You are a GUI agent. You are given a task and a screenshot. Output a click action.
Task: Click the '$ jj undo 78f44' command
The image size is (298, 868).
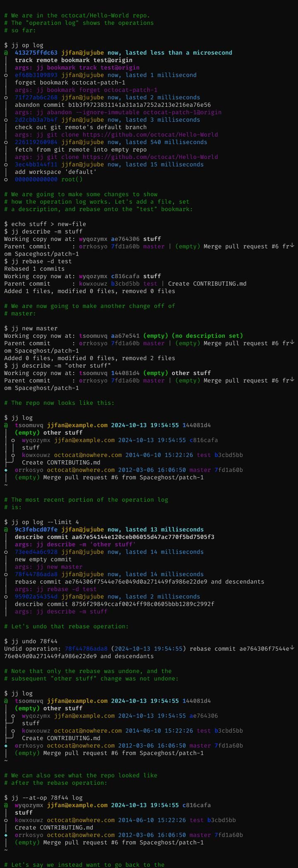tap(31, 641)
